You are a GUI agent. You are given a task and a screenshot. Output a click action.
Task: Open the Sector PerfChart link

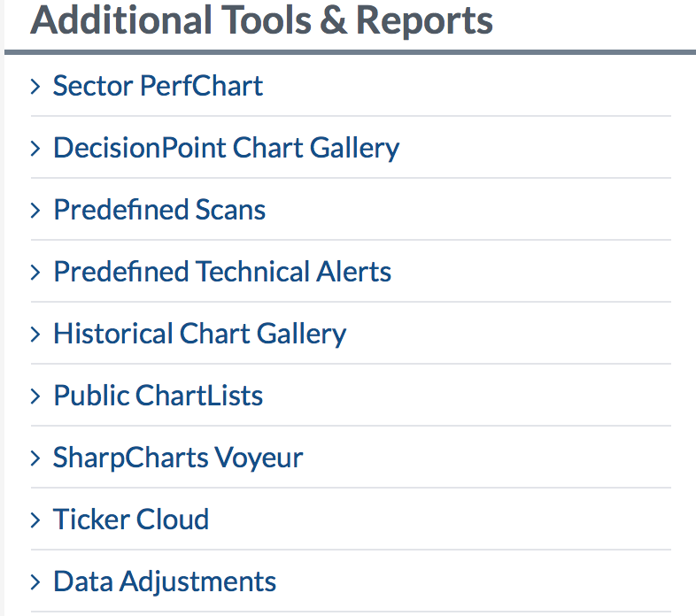[158, 86]
